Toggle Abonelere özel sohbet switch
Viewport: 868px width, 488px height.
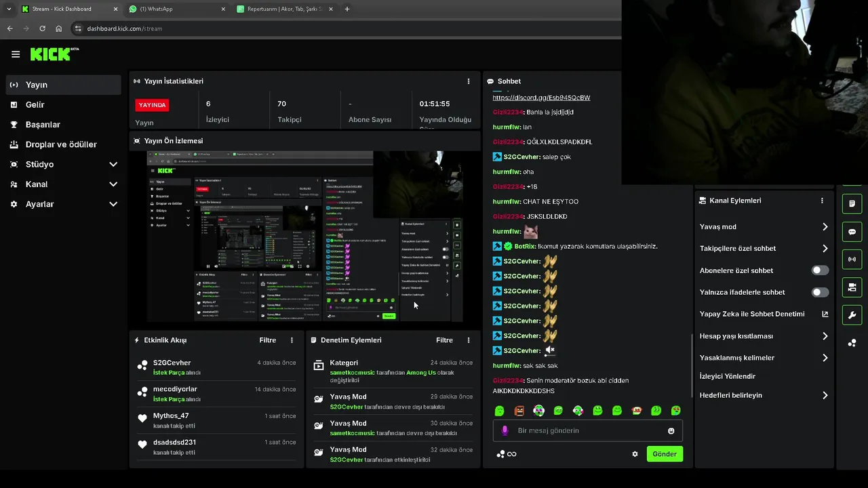coord(821,270)
